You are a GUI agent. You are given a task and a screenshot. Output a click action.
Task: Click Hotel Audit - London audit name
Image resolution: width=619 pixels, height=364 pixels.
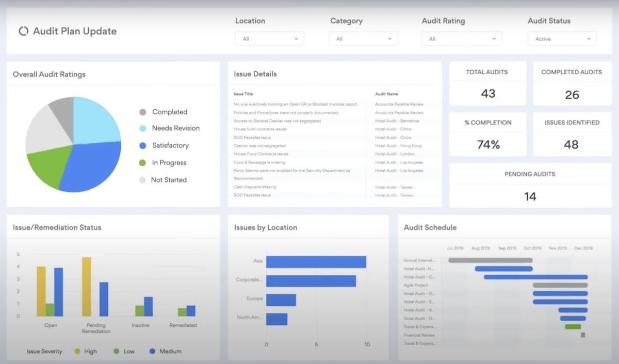pos(395,154)
